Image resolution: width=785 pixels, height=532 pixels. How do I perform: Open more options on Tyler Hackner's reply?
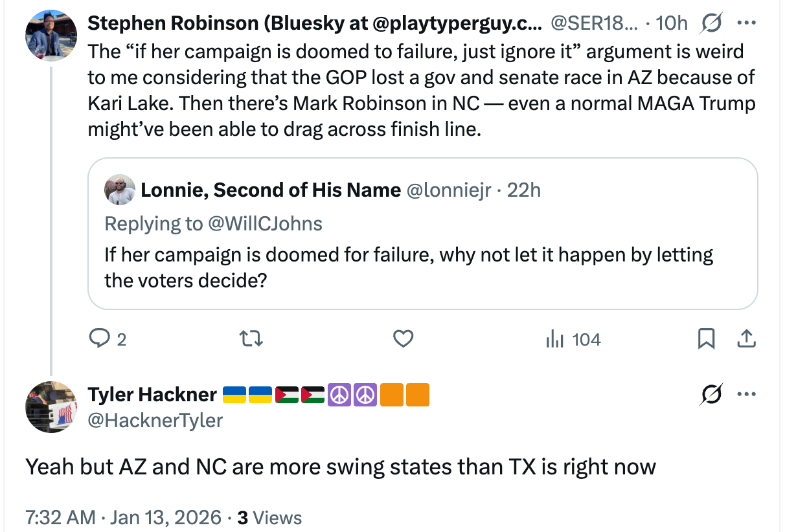[746, 394]
